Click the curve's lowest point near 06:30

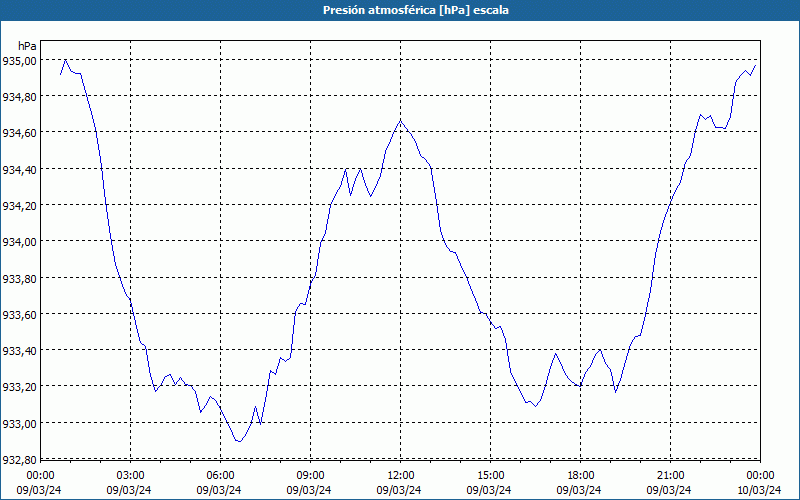[239, 441]
